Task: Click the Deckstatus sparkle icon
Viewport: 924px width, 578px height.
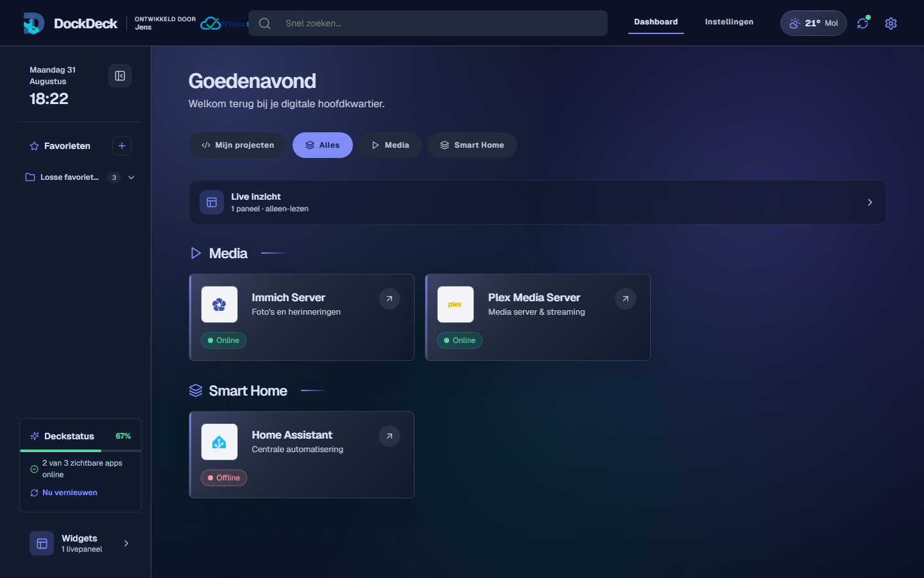Action: click(35, 436)
